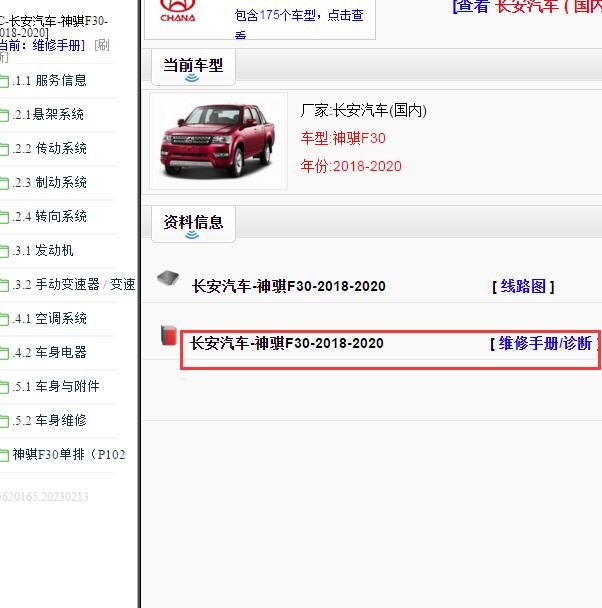Select tree item 2.2 传动系统

point(50,149)
